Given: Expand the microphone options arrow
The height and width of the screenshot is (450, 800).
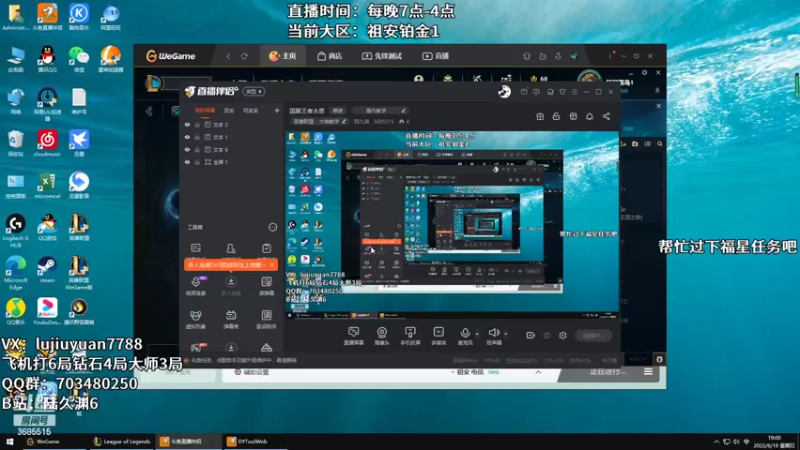Looking at the screenshot, I should 478,334.
